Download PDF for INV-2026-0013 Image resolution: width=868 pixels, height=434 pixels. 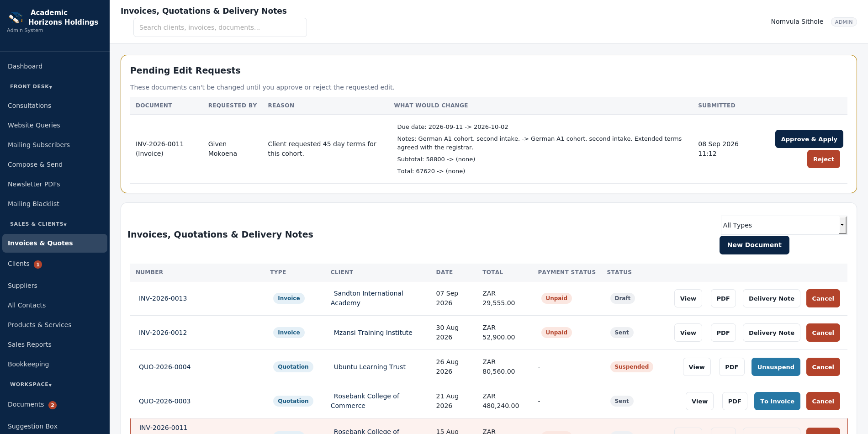[x=723, y=298]
